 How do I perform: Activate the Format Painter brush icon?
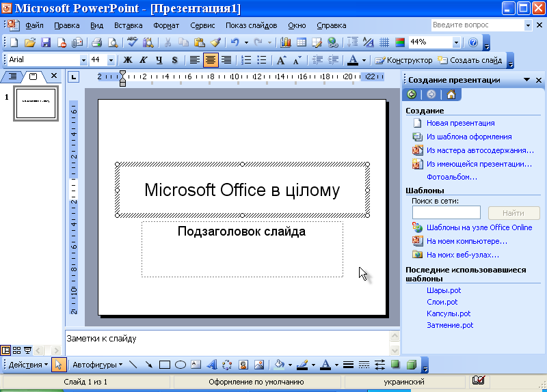click(x=215, y=42)
